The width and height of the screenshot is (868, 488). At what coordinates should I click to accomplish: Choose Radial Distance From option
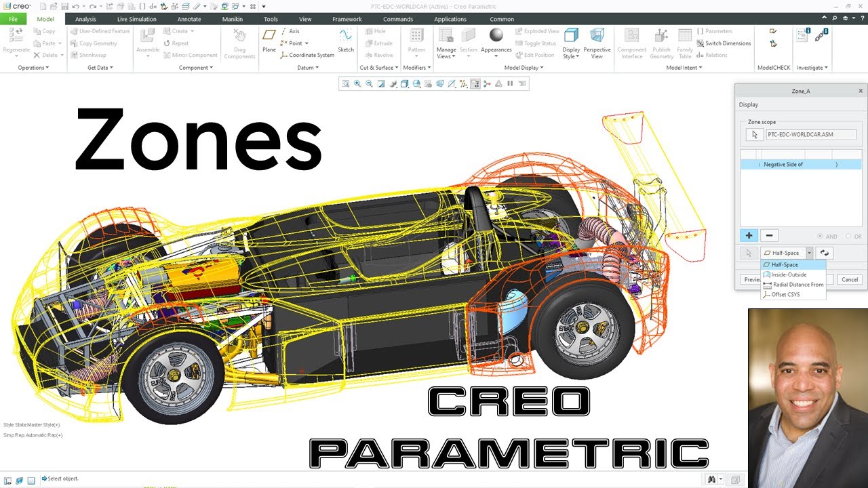tap(793, 285)
